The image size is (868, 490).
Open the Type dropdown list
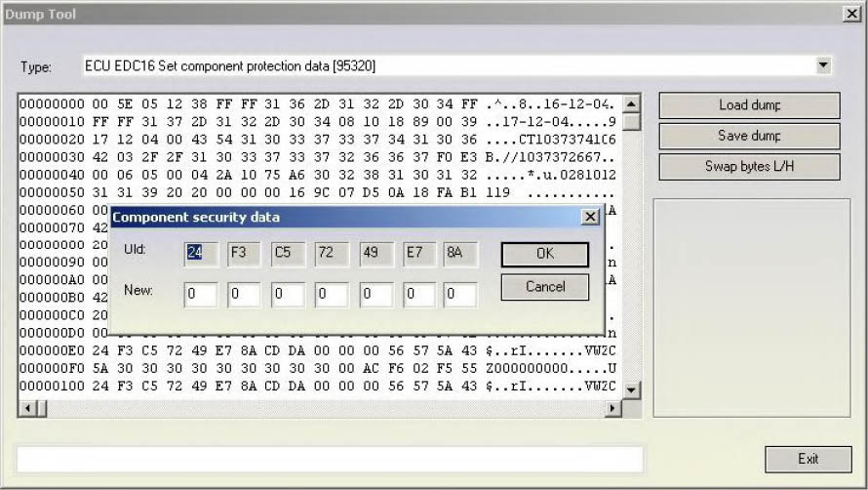click(x=823, y=65)
